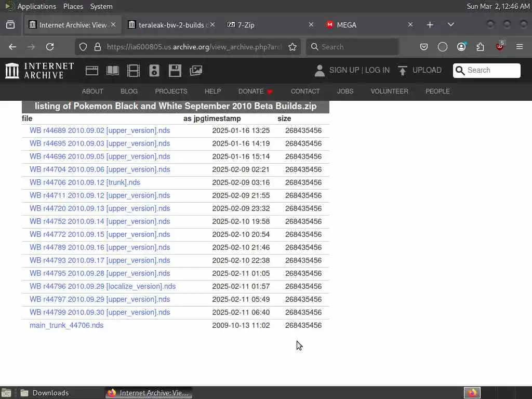The width and height of the screenshot is (532, 399).
Task: Click the user silhouette icon
Action: (x=320, y=71)
